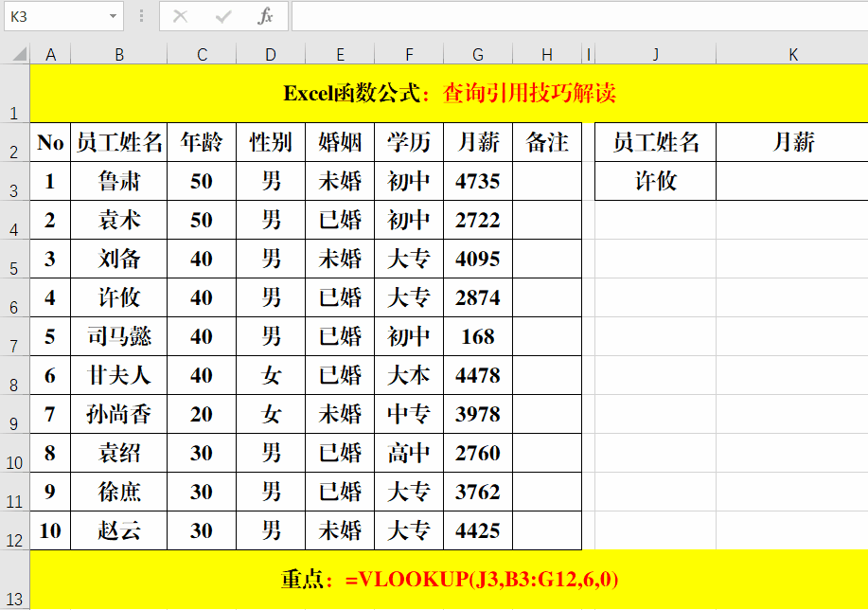The height and width of the screenshot is (610, 868).
Task: Select column D header
Action: pyautogui.click(x=271, y=54)
